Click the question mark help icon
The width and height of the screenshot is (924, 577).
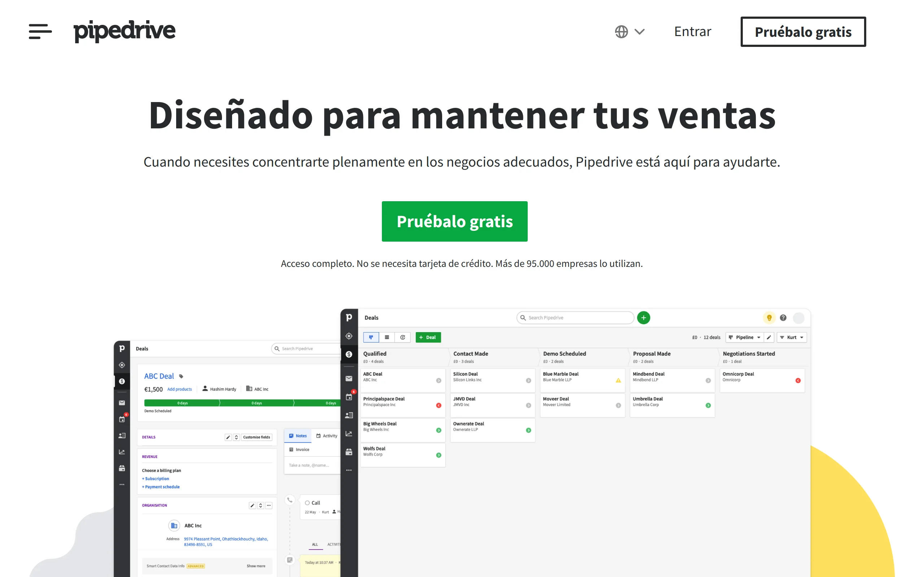[783, 317]
